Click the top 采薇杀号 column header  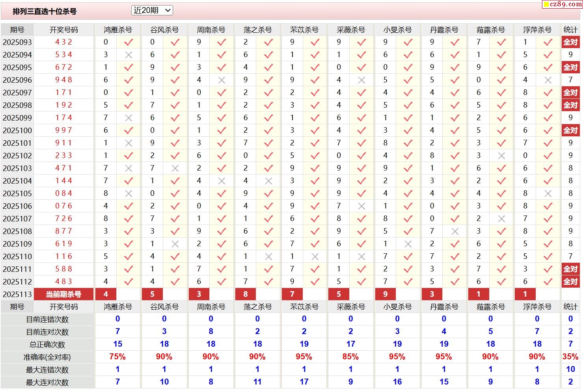point(351,30)
